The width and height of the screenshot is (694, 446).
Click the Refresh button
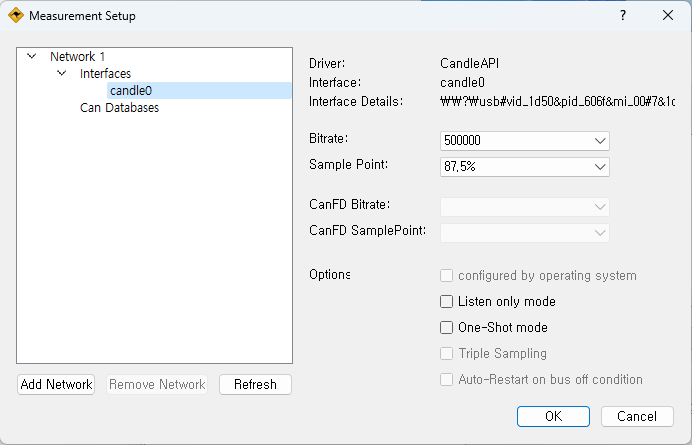click(x=255, y=384)
